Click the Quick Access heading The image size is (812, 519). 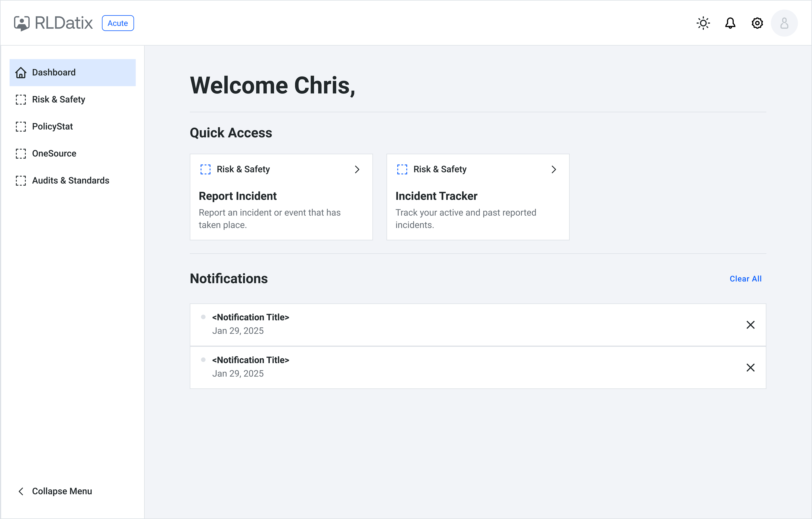(231, 133)
